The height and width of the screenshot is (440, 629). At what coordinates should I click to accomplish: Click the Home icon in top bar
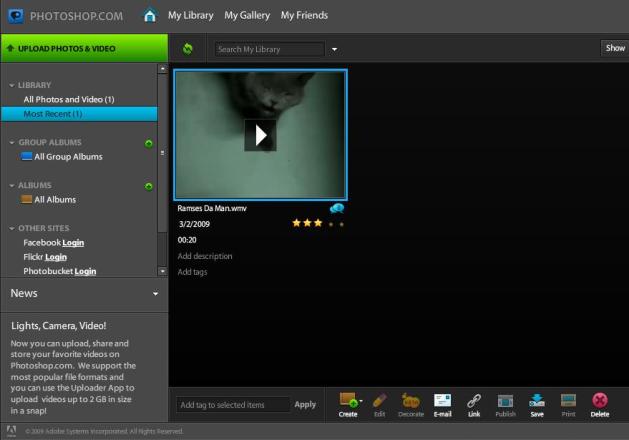coord(150,15)
